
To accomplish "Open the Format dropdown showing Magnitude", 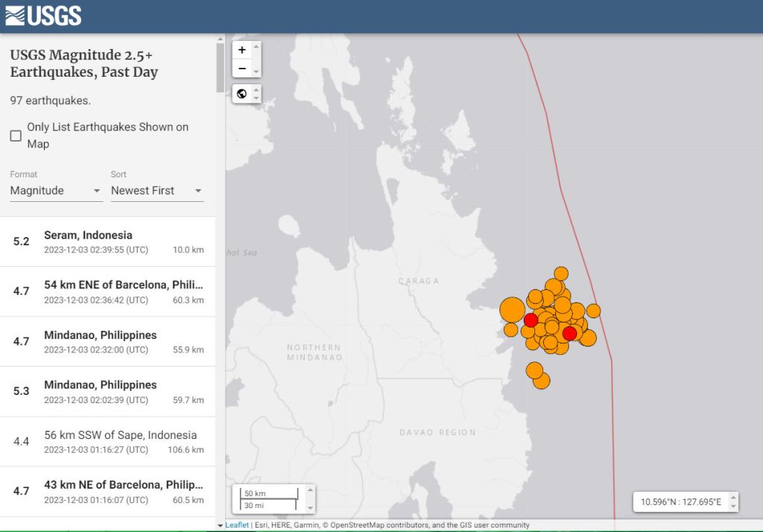I will tap(56, 191).
